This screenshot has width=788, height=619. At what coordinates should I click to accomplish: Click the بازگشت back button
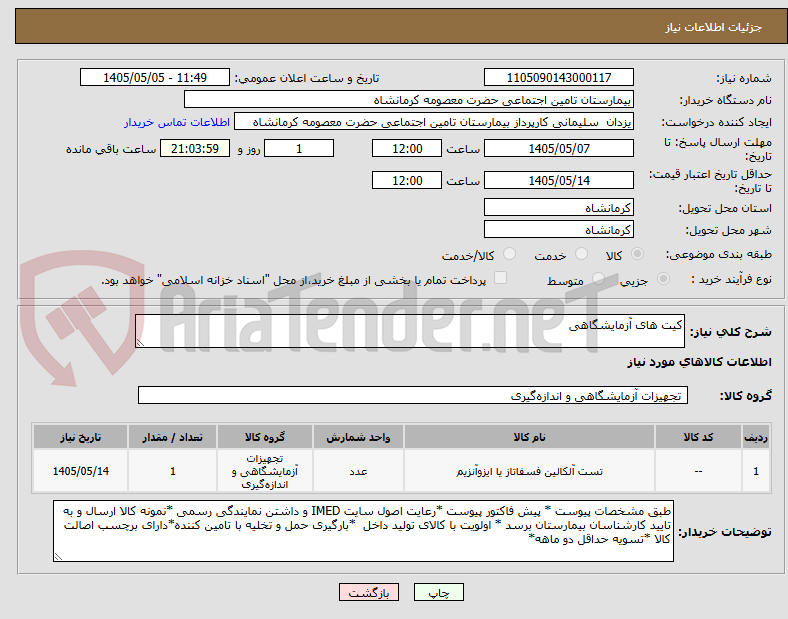coord(369,592)
